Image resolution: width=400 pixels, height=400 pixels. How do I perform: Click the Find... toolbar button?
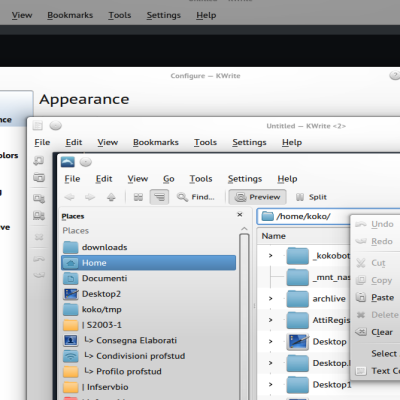tap(196, 197)
